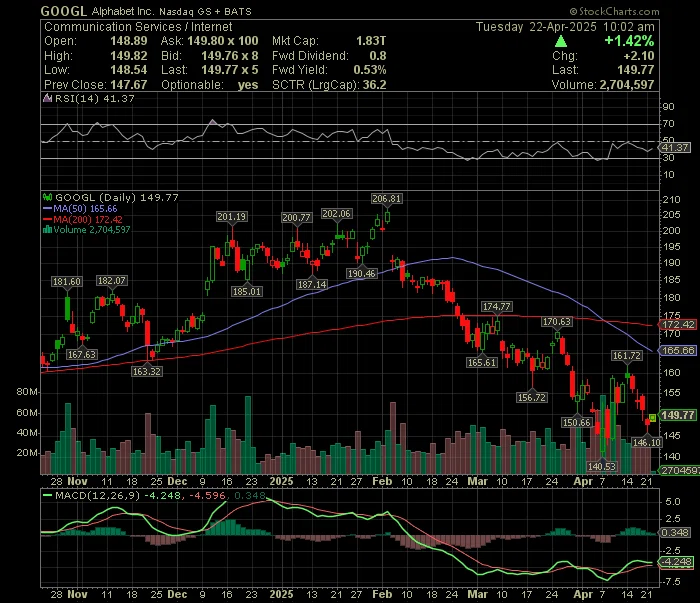Click the 185.01 low price label
Image resolution: width=700 pixels, height=603 pixels.
[246, 291]
